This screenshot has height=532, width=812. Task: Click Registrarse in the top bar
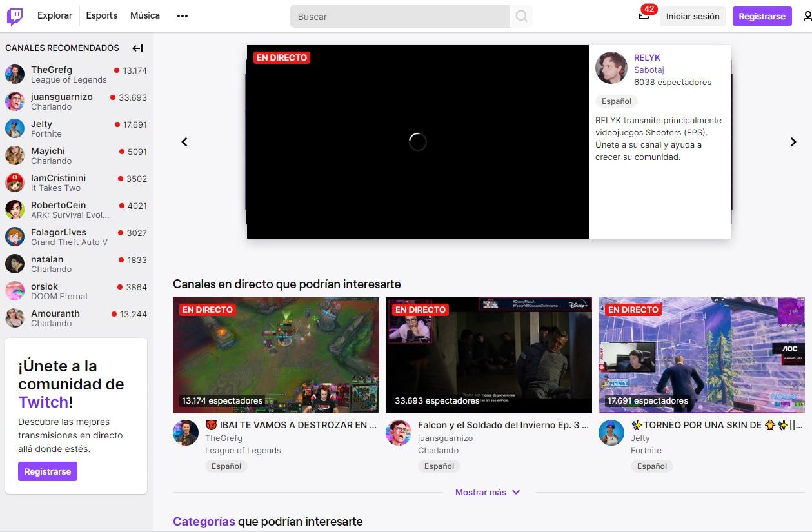[762, 16]
